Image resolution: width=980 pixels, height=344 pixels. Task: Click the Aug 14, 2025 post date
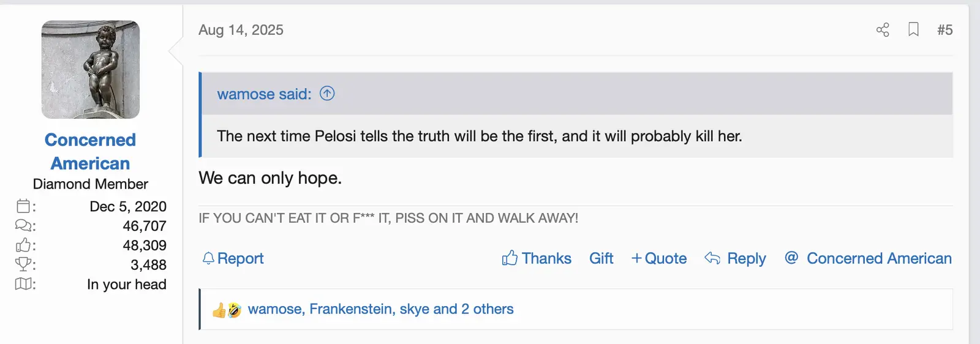[241, 30]
